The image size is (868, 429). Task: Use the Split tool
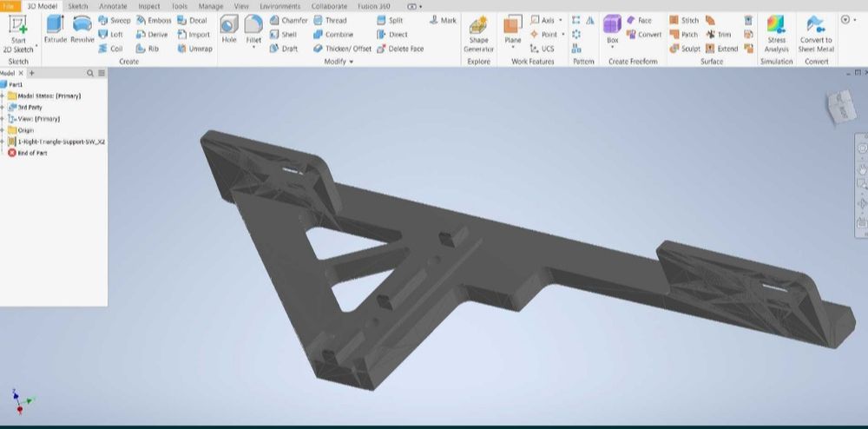(x=390, y=21)
